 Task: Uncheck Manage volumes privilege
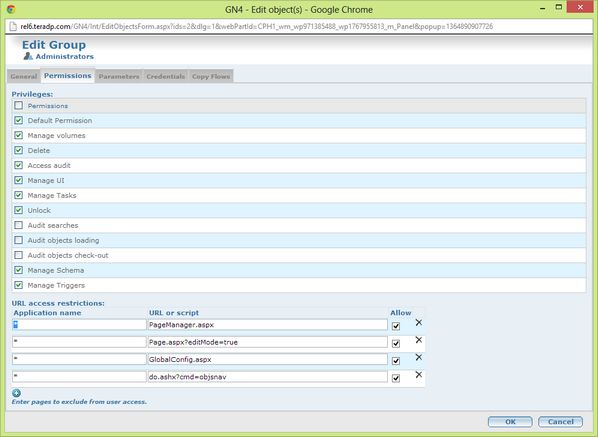pos(18,135)
